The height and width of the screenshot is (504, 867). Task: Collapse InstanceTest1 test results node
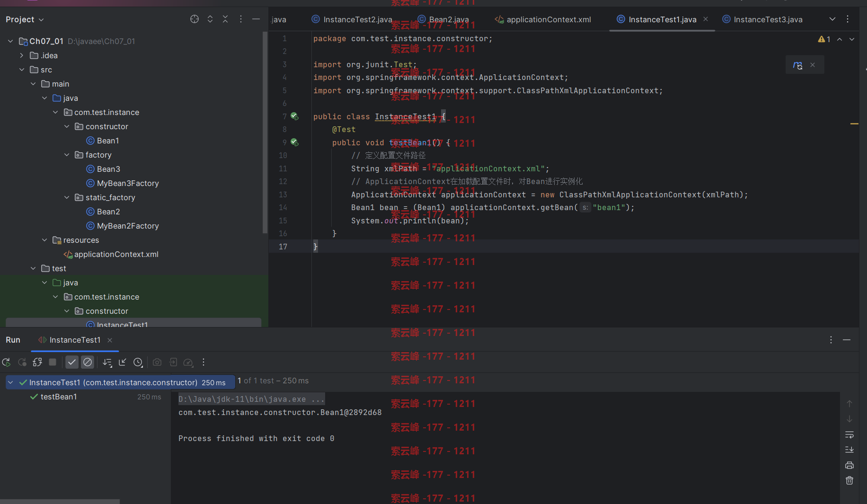point(10,382)
